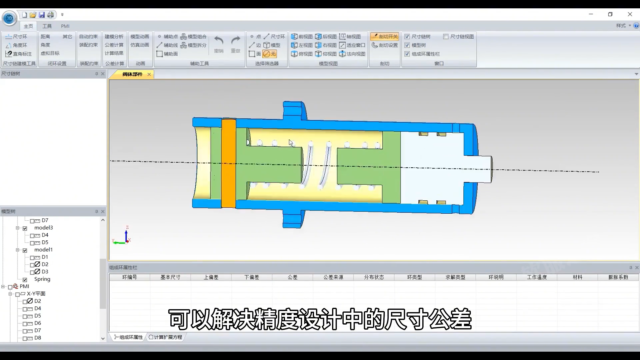640x360 pixels.
Task: Click the 建模分析 modeling analysis button
Action: pyautogui.click(x=114, y=36)
